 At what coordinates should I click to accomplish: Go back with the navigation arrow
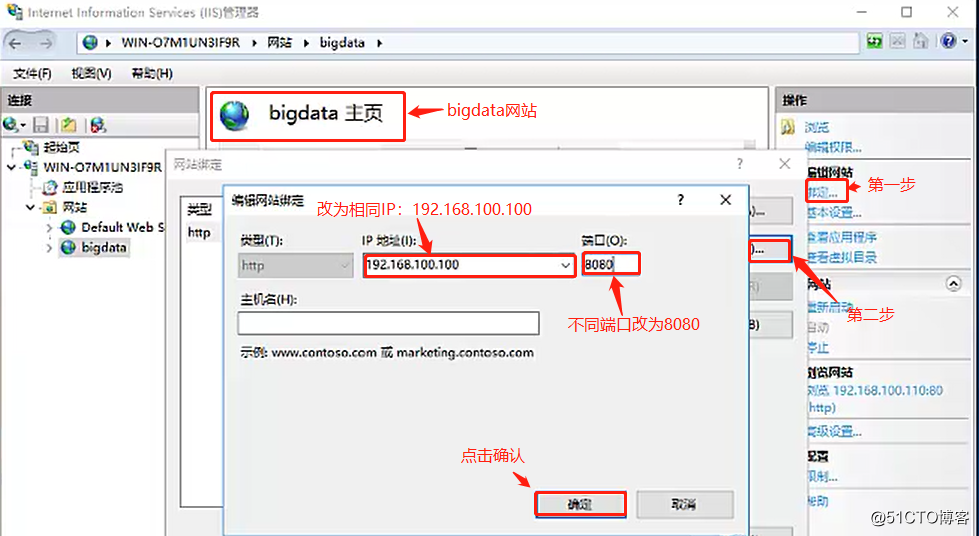[15, 43]
